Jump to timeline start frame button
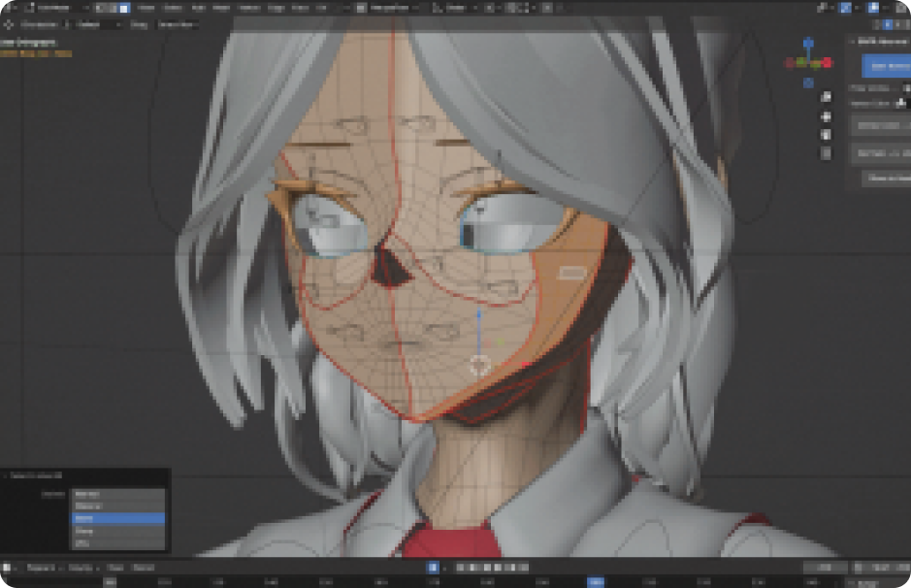 460,567
